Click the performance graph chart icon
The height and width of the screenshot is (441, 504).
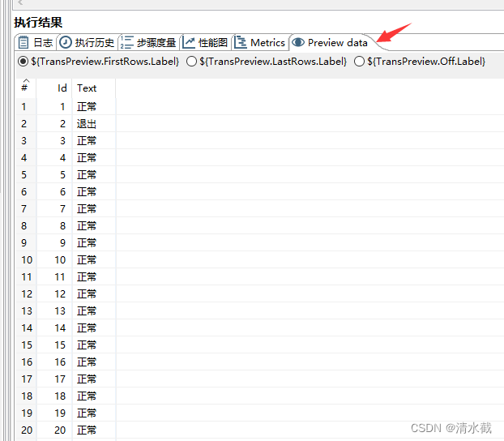pos(189,42)
